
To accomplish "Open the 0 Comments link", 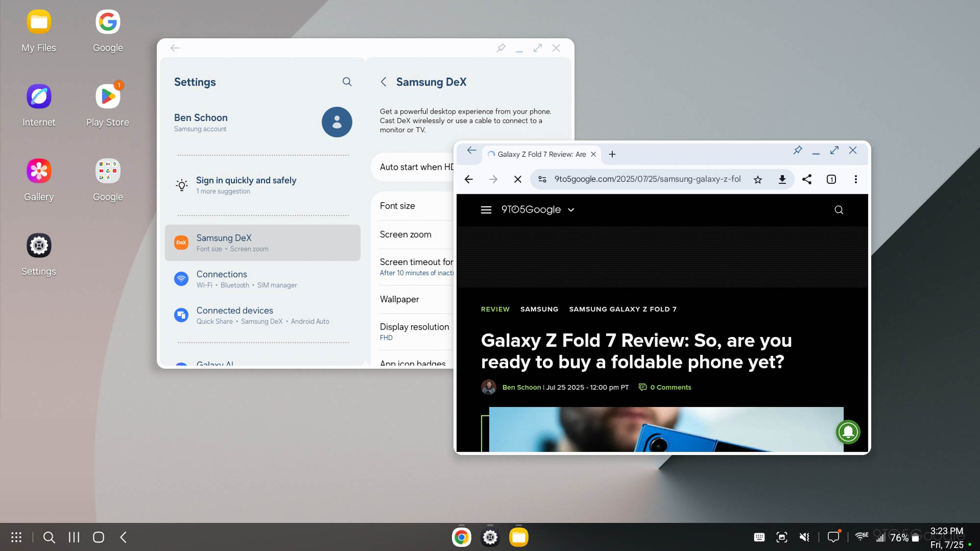I will 670,387.
